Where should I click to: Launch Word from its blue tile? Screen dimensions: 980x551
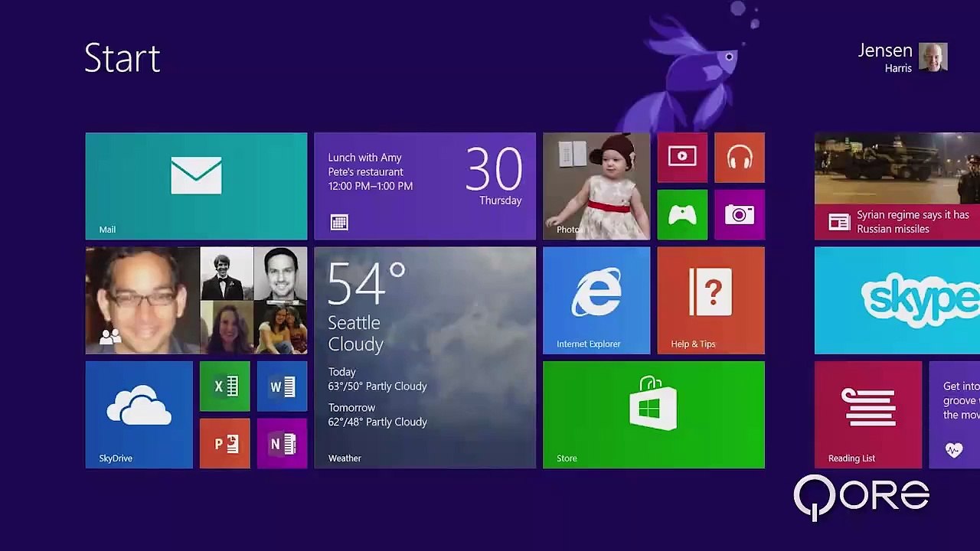pyautogui.click(x=282, y=386)
